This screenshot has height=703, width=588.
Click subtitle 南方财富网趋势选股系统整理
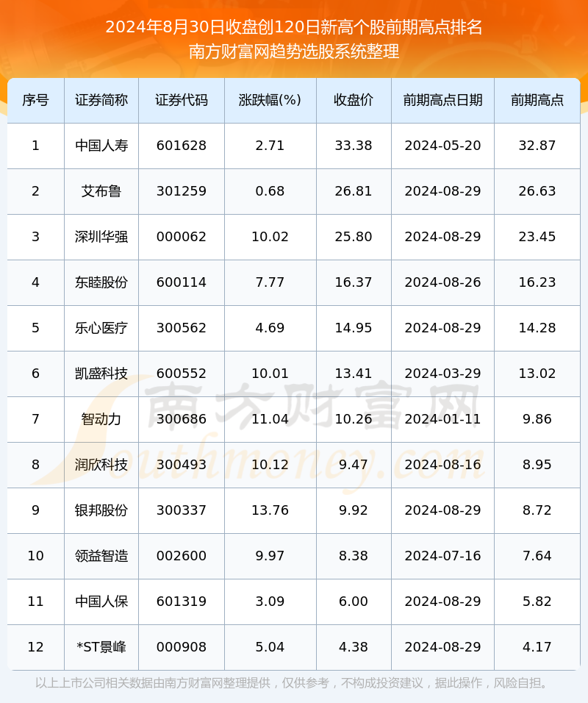point(294,51)
